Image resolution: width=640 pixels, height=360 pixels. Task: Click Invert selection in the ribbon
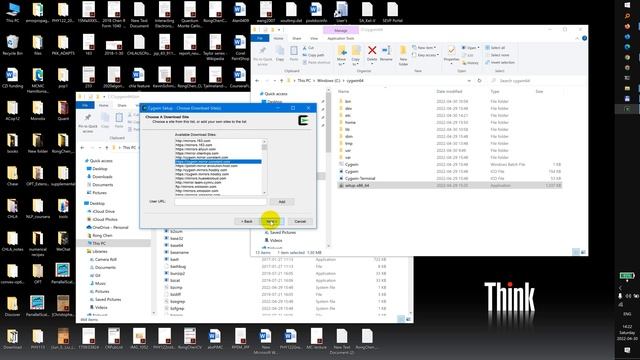500,62
